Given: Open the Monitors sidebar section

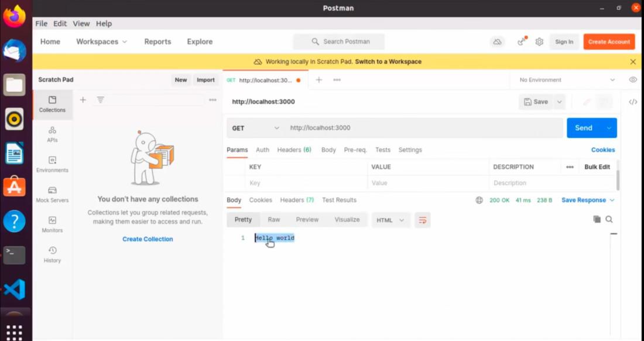Looking at the screenshot, I should click(x=52, y=224).
